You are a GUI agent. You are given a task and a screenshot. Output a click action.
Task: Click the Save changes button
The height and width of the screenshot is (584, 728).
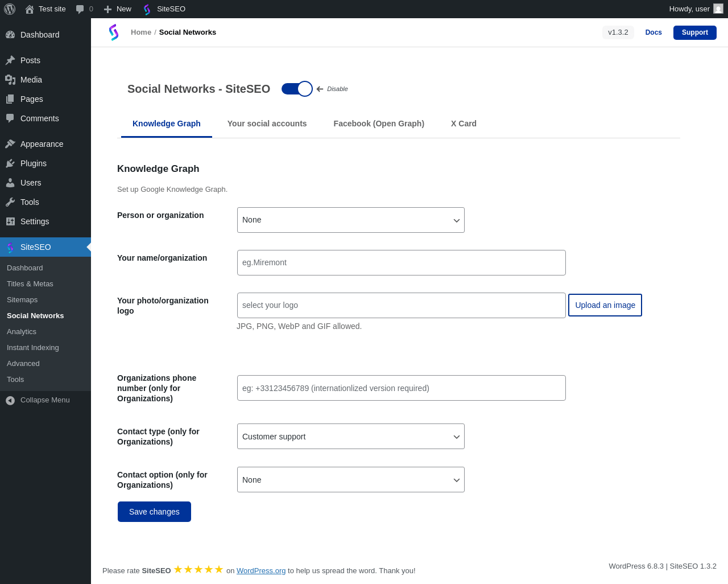[154, 512]
